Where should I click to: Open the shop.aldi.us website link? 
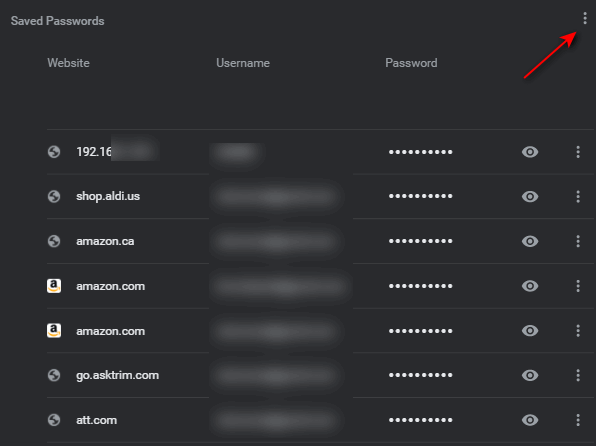tap(108, 196)
